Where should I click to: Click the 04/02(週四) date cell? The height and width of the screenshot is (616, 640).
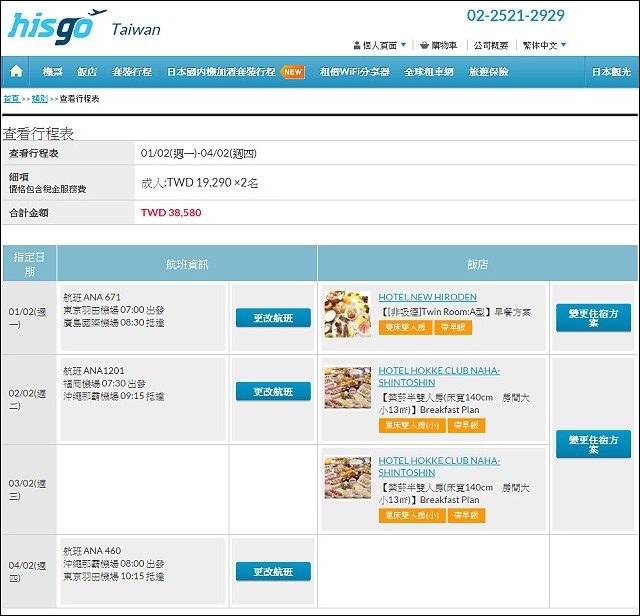point(29,572)
